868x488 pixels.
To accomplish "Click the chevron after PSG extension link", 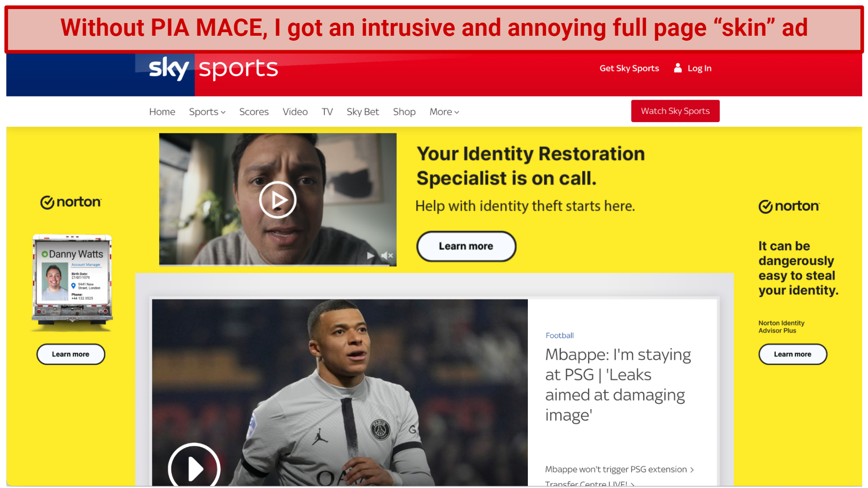I will 692,470.
